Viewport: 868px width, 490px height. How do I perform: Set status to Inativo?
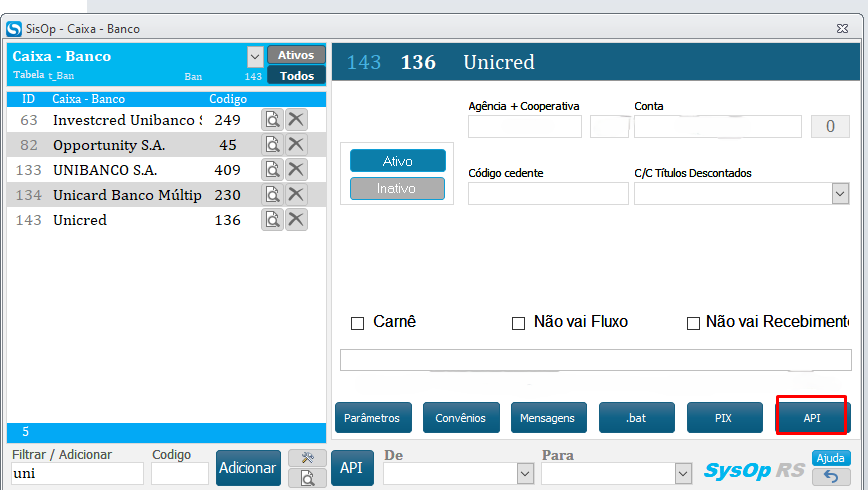397,188
